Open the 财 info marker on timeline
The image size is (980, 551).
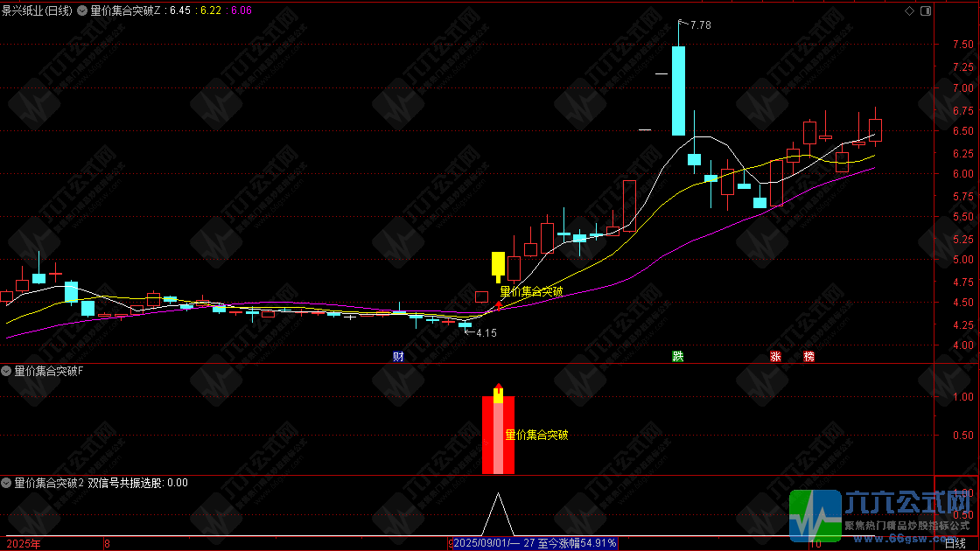[398, 357]
